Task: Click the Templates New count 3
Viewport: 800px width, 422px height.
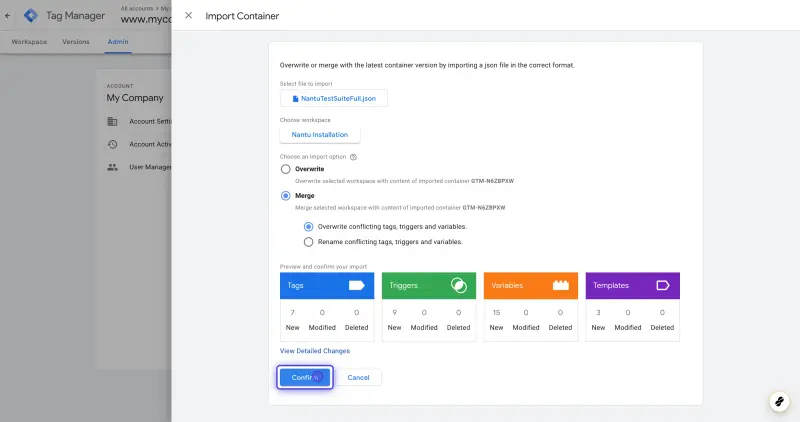Action: 598,312
